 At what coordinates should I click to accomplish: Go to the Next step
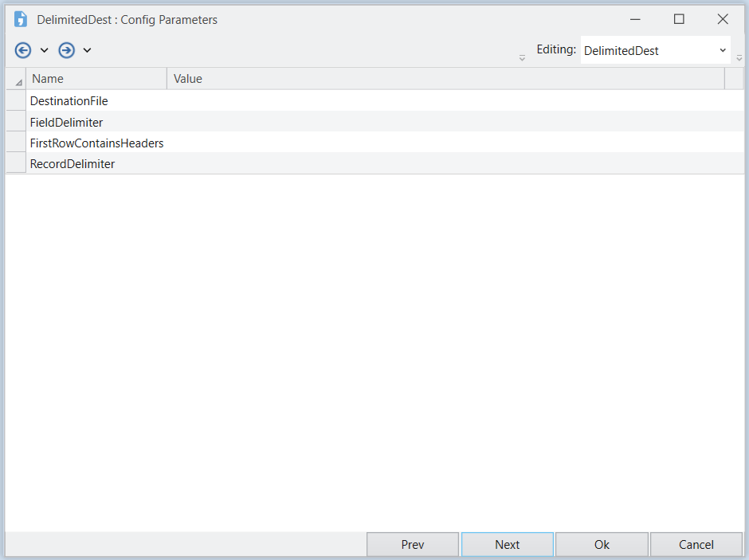click(x=508, y=544)
